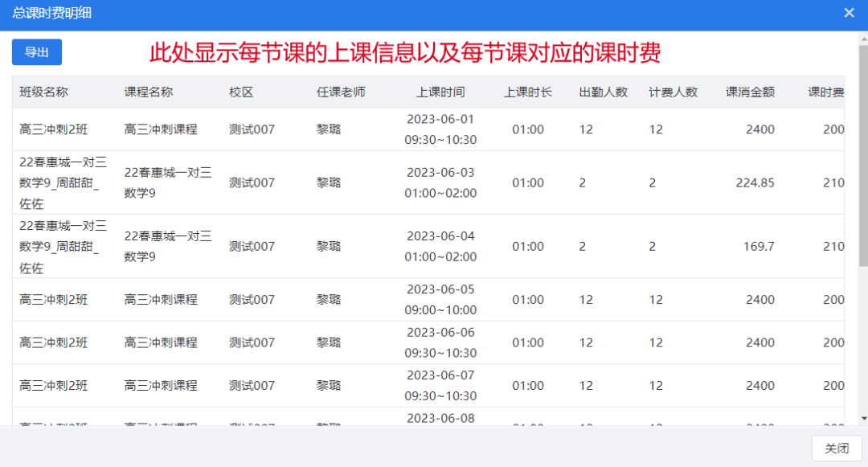
Task: Click the 上课时长 column header
Action: [528, 92]
